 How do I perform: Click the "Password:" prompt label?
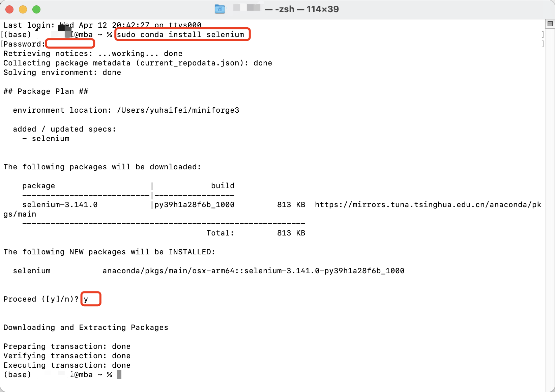coord(24,44)
